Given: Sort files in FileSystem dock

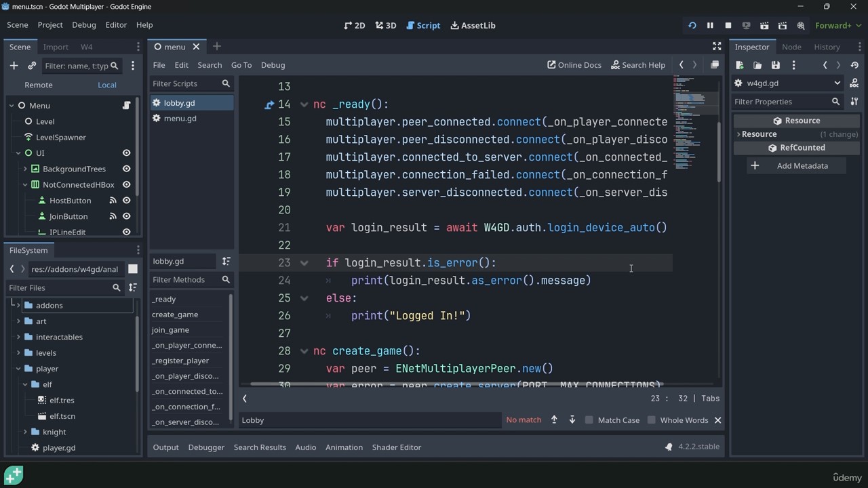Looking at the screenshot, I should pyautogui.click(x=133, y=287).
